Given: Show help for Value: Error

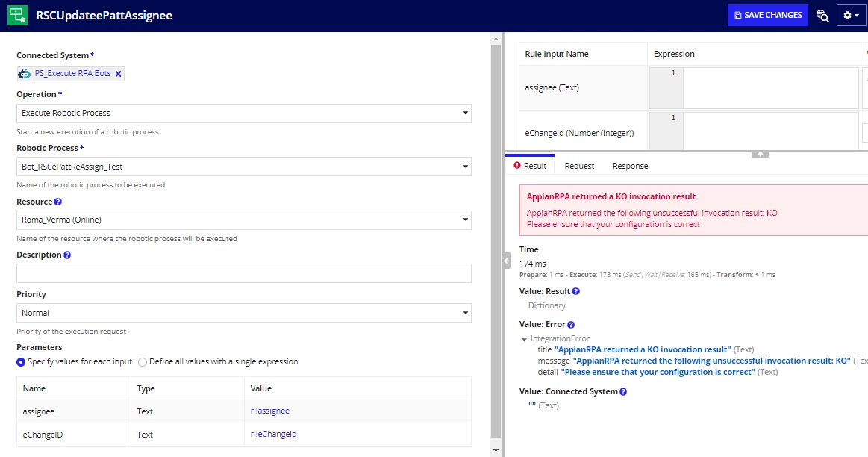Looking at the screenshot, I should (x=571, y=325).
